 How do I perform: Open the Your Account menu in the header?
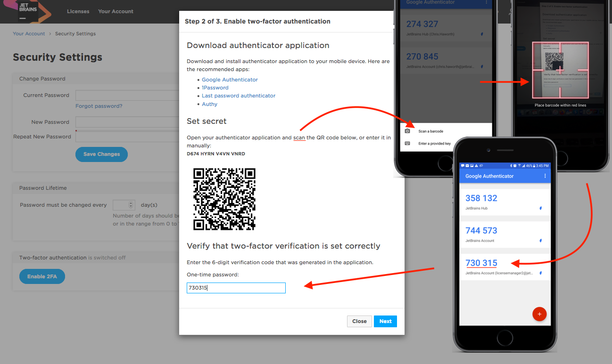click(x=116, y=11)
